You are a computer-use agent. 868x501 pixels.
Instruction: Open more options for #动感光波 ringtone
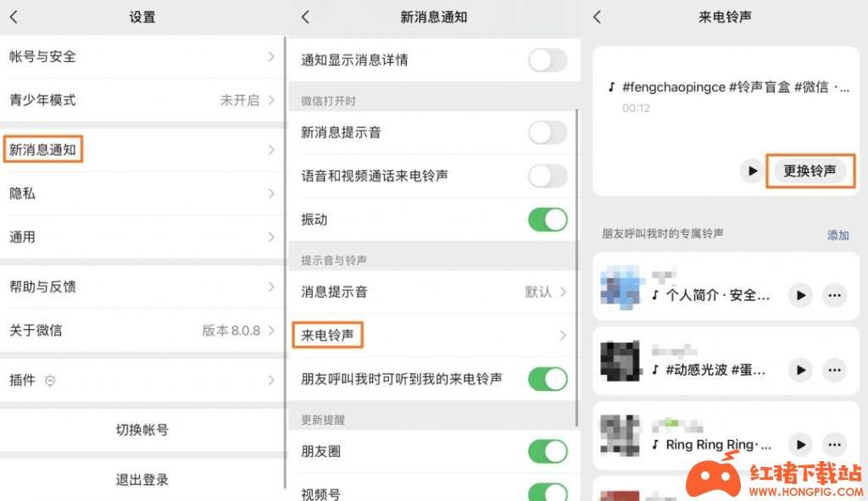(x=834, y=370)
